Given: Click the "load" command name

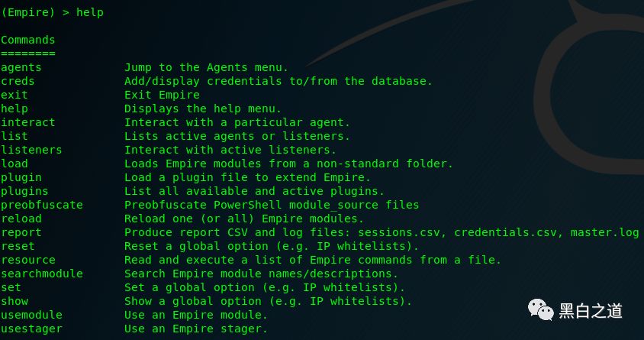Looking at the screenshot, I should pos(14,164).
